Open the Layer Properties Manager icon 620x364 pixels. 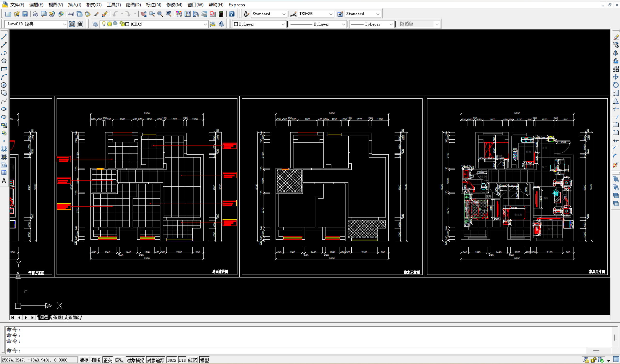click(95, 24)
